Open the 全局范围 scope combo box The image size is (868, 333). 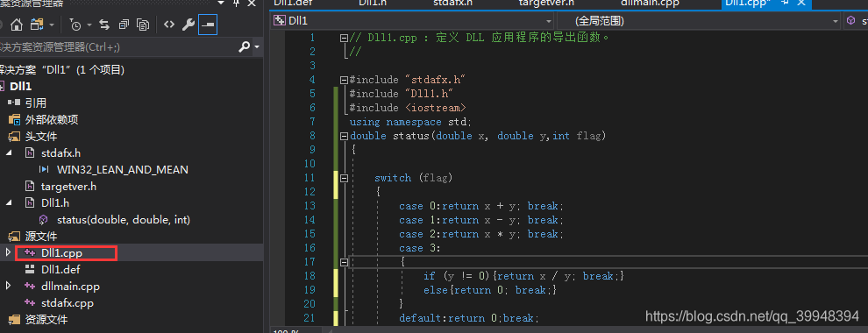click(x=699, y=21)
